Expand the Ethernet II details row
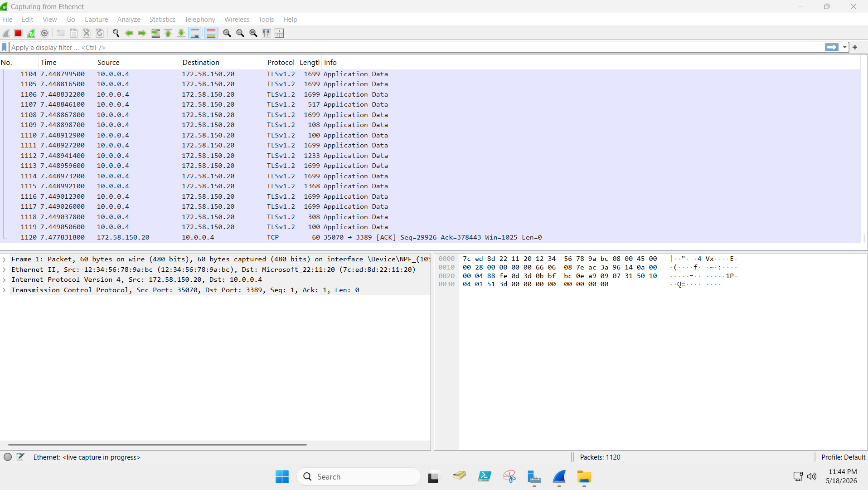Screen dimensions: 868x490 click(4, 269)
